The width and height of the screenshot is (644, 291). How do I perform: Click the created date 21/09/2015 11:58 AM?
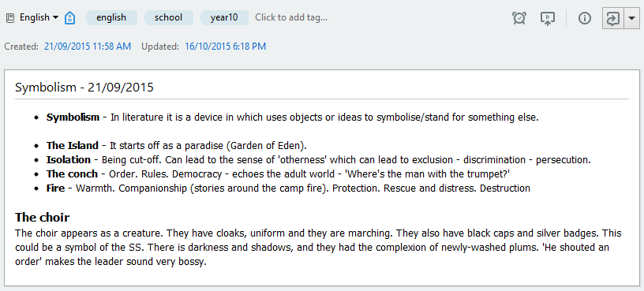[x=88, y=47]
